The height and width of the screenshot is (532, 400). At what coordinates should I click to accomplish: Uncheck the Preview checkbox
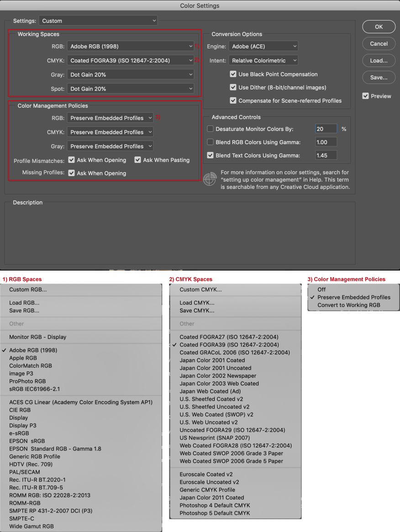click(365, 96)
